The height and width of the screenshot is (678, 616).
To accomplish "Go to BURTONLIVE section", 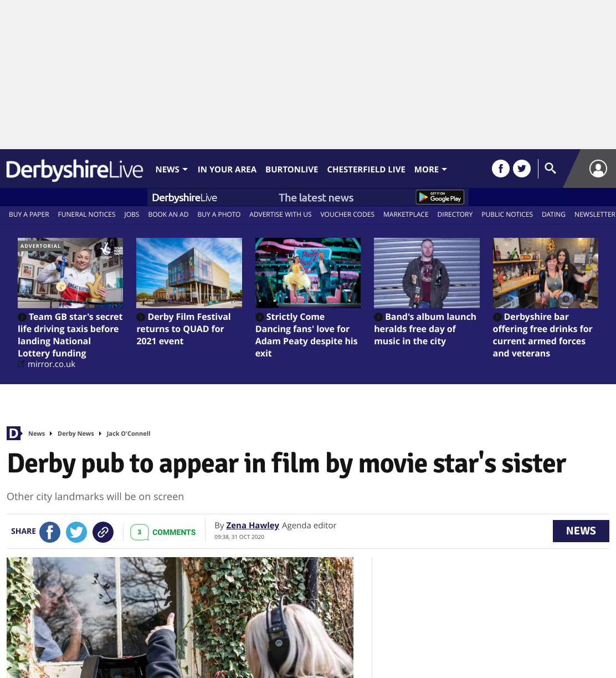I will [292, 170].
